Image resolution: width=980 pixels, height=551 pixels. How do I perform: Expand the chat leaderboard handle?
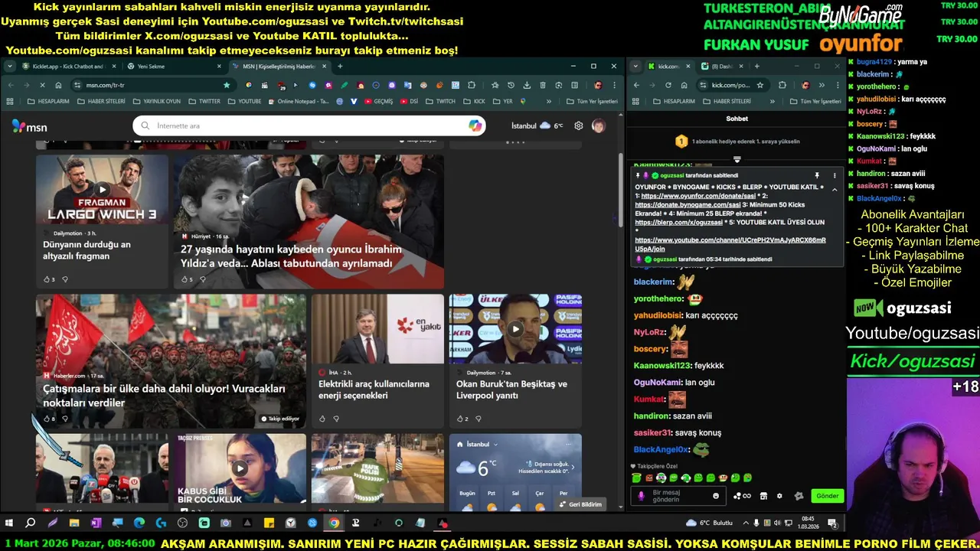coord(737,160)
